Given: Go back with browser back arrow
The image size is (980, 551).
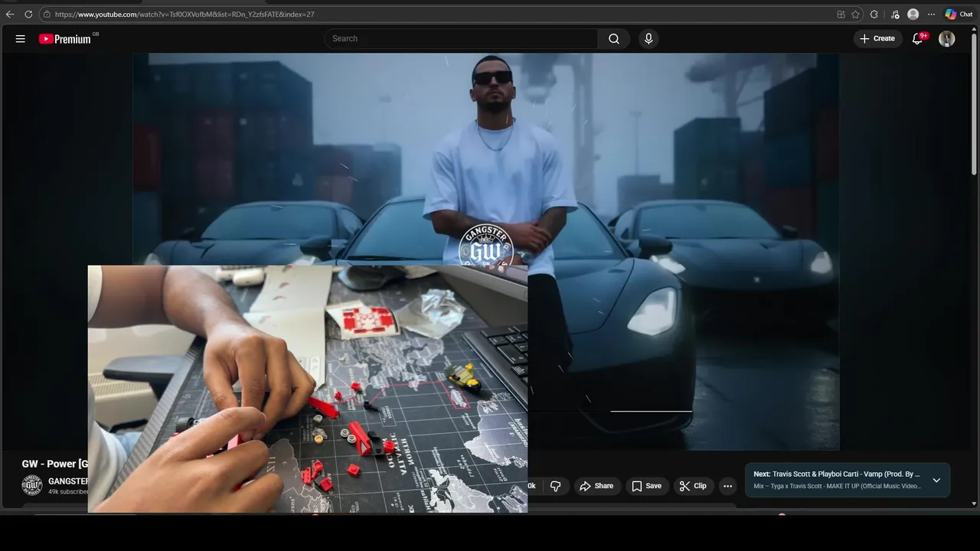Looking at the screenshot, I should coord(10,14).
